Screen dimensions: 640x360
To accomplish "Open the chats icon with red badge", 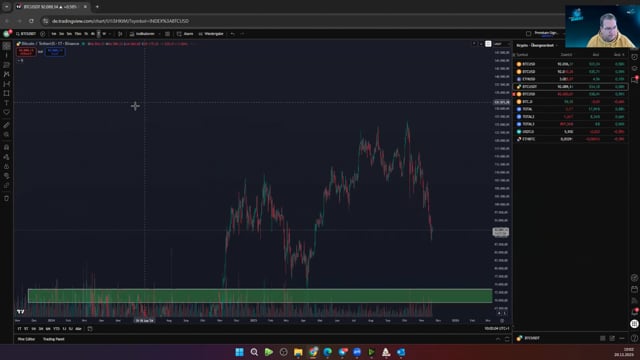I will tap(634, 80).
